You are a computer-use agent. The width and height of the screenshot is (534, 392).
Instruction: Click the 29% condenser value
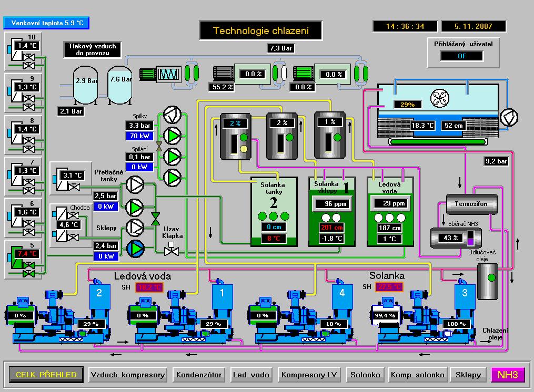coord(407,105)
